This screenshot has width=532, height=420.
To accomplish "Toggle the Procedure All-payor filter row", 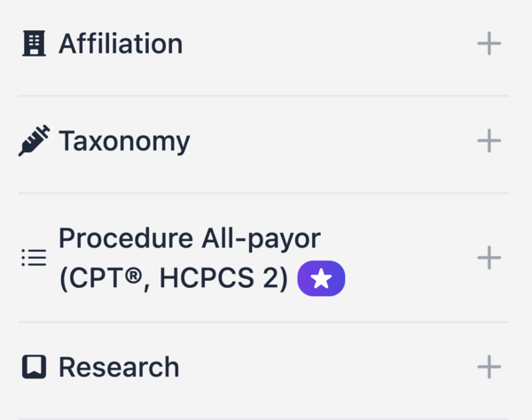I will tap(263, 258).
